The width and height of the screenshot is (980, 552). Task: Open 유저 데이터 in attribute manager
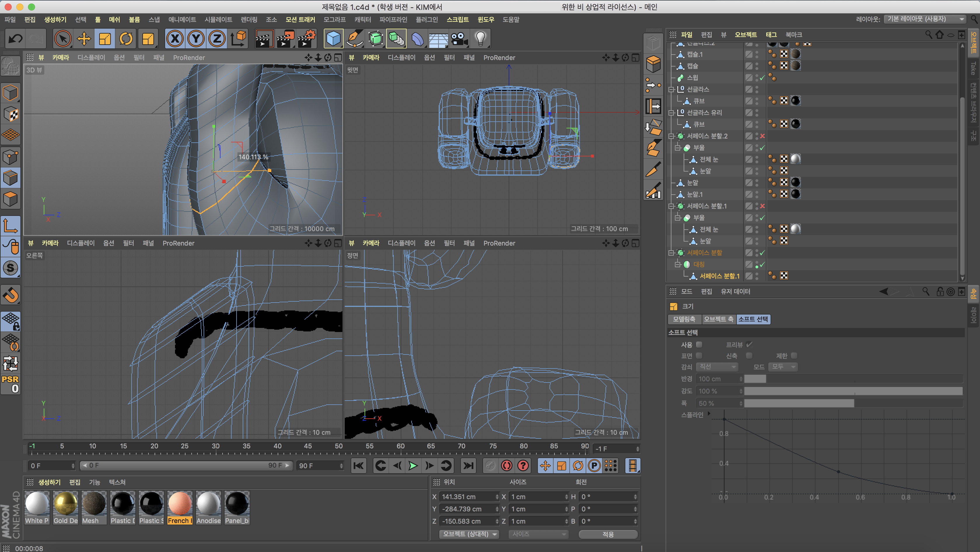(x=735, y=291)
